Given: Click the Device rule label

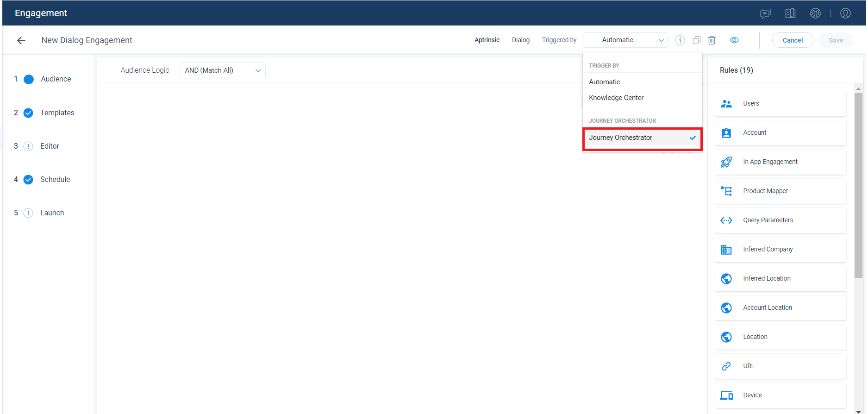Looking at the screenshot, I should click(752, 395).
